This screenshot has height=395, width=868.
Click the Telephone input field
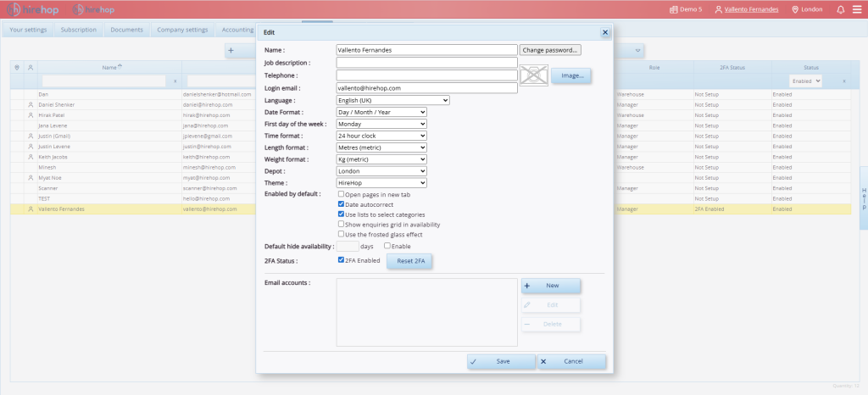click(427, 75)
